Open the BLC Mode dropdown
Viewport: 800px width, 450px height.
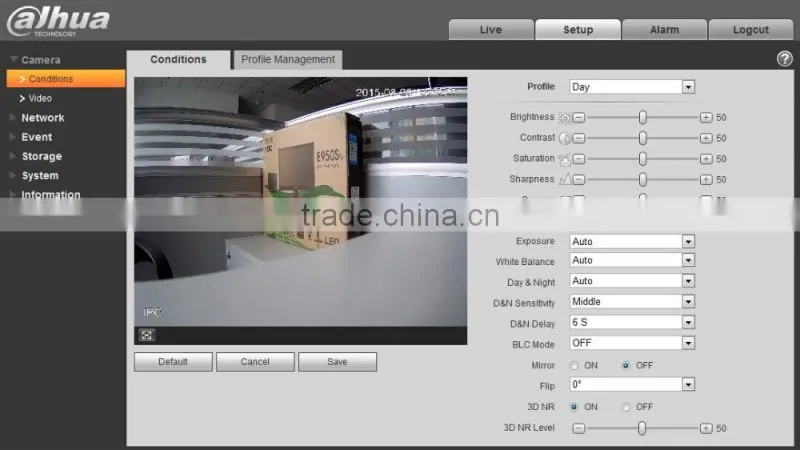pyautogui.click(x=632, y=343)
